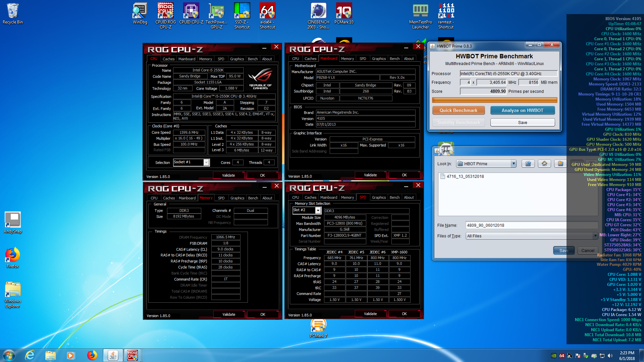This screenshot has width=644, height=362.
Task: Launch Firefox from the desktop icon
Action: point(13,257)
